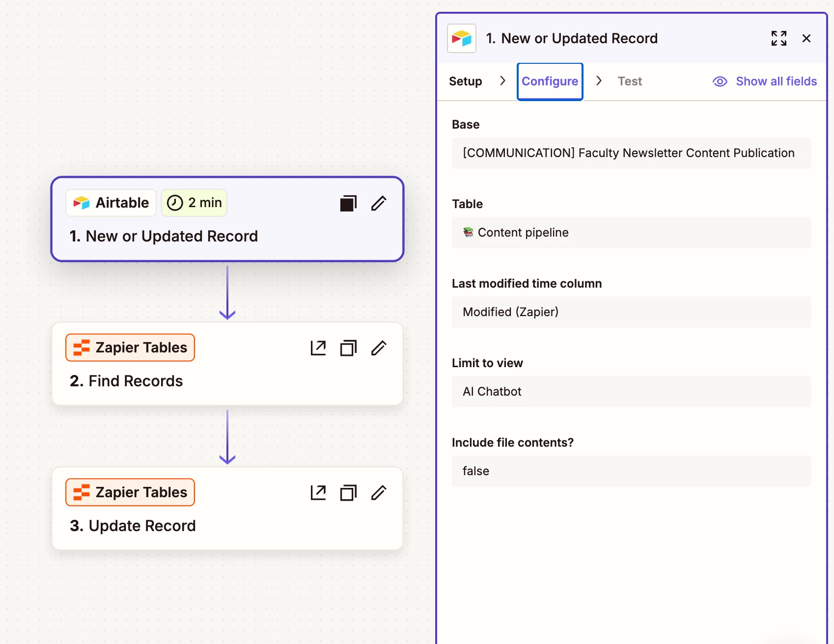Toggle the eye icon to show all fields
Viewport: 834px width, 644px height.
point(720,81)
